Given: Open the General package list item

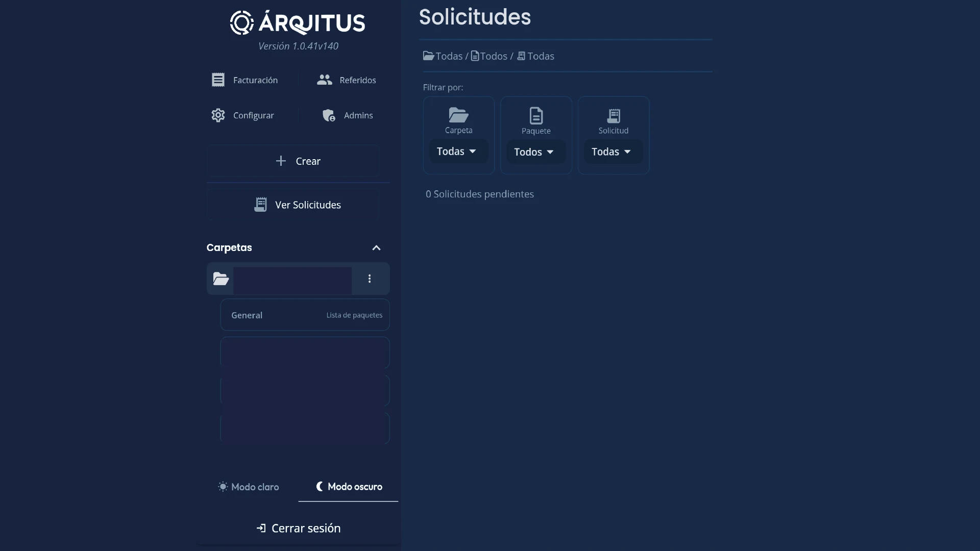Looking at the screenshot, I should coord(305,315).
